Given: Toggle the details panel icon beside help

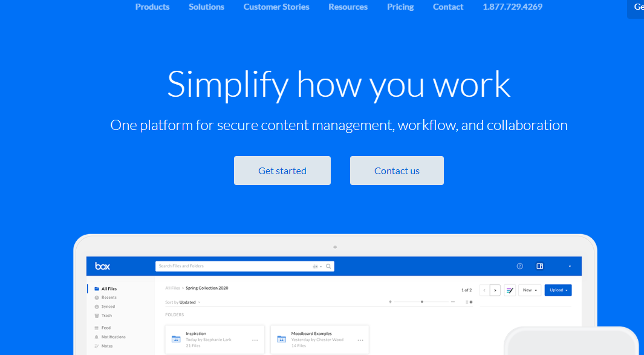Looking at the screenshot, I should coord(539,266).
